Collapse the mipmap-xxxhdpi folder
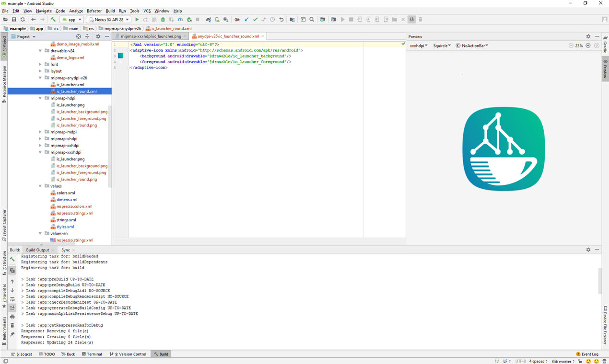The image size is (609, 364). (x=41, y=152)
